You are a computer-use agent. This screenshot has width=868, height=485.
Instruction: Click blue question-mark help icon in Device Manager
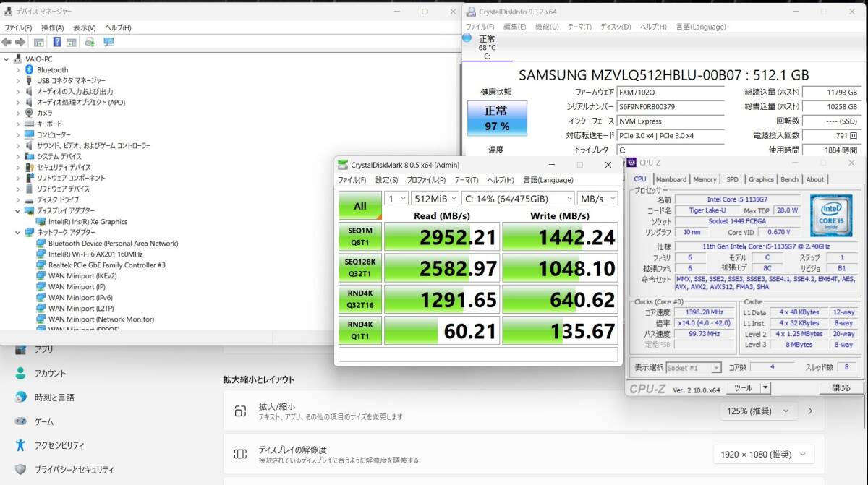(x=56, y=42)
